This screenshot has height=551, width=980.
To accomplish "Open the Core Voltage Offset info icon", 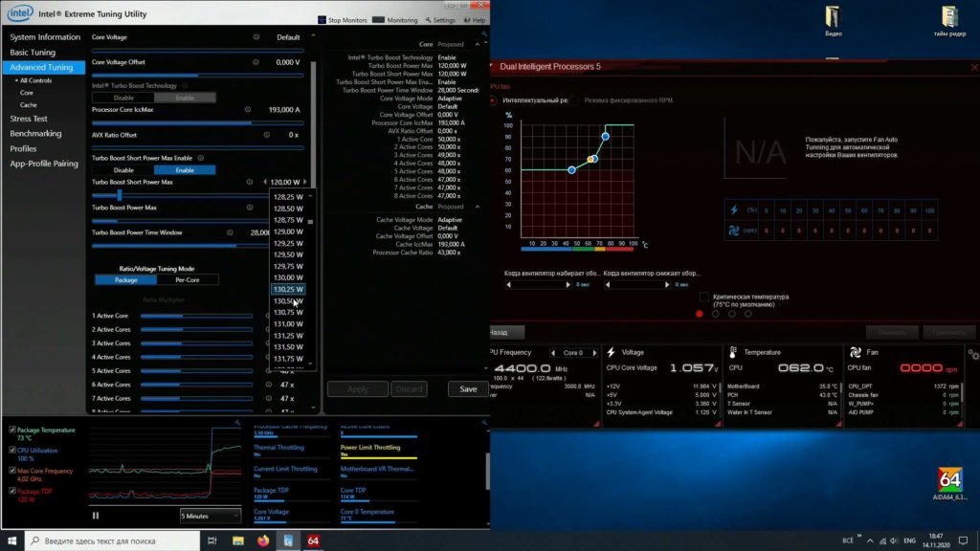I will tap(256, 62).
